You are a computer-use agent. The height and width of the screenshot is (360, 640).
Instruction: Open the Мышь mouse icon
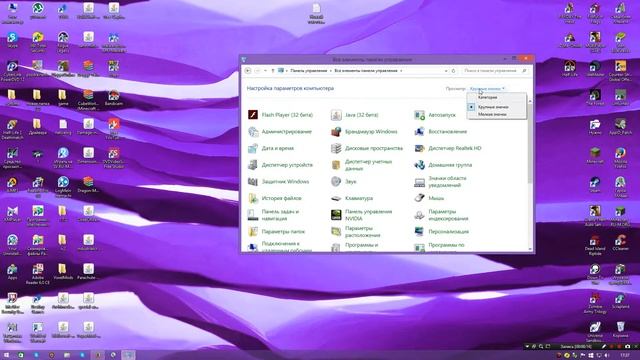point(419,198)
